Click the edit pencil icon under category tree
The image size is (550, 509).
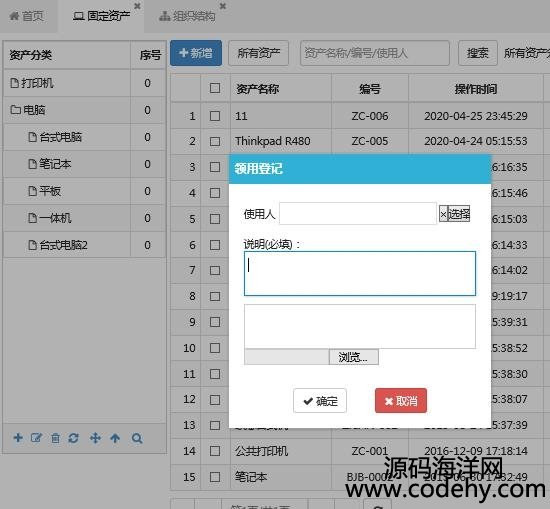pos(36,437)
